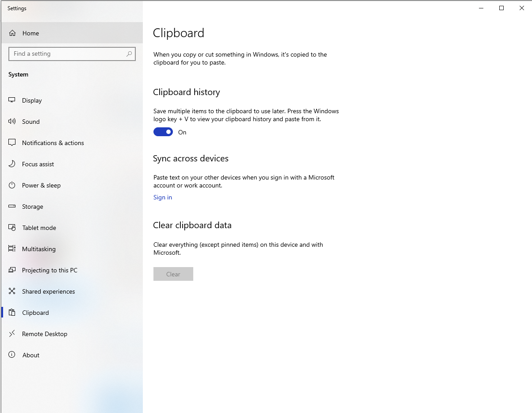Select Shared experiences label
The height and width of the screenshot is (413, 532).
click(x=49, y=291)
